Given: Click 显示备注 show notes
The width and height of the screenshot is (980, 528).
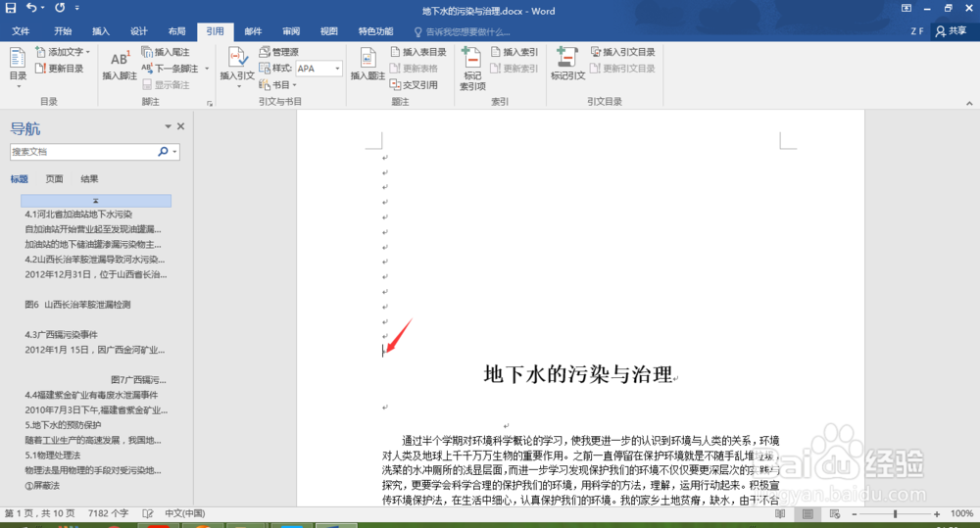Looking at the screenshot, I should tap(166, 84).
